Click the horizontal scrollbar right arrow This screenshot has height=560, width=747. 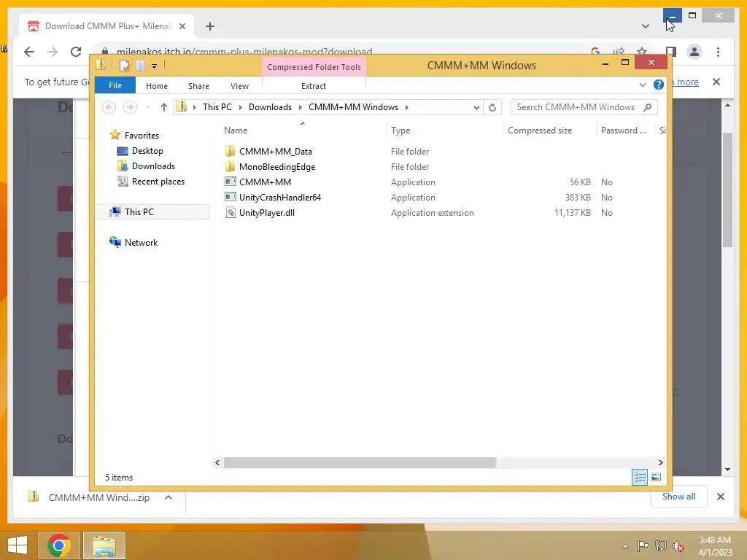click(660, 462)
